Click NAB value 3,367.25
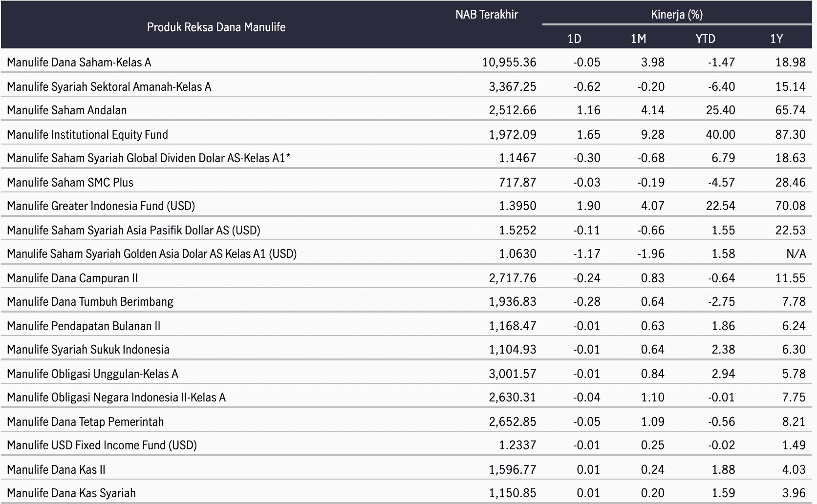Screen dimensions: 817x504 pyautogui.click(x=513, y=86)
